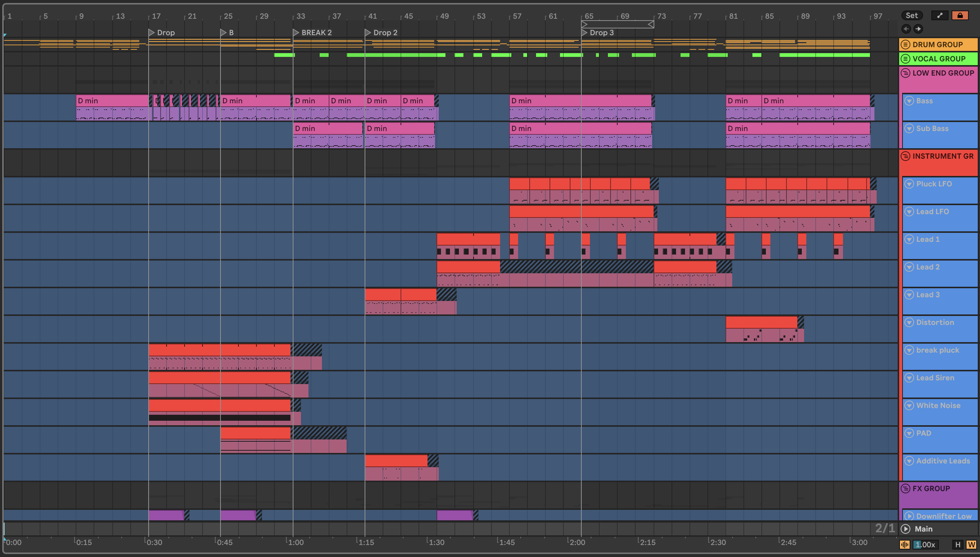Unfold the DRUM GROUP track
The height and width of the screenshot is (557, 980).
pos(906,45)
